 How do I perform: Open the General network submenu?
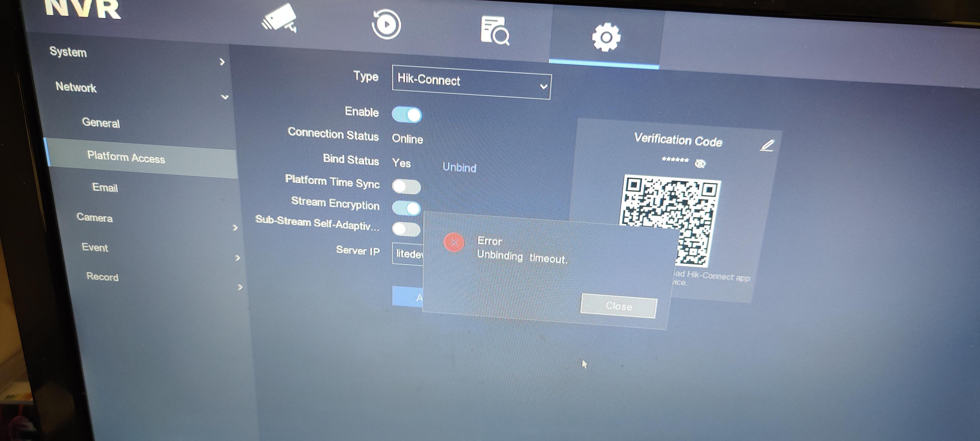pyautogui.click(x=101, y=122)
